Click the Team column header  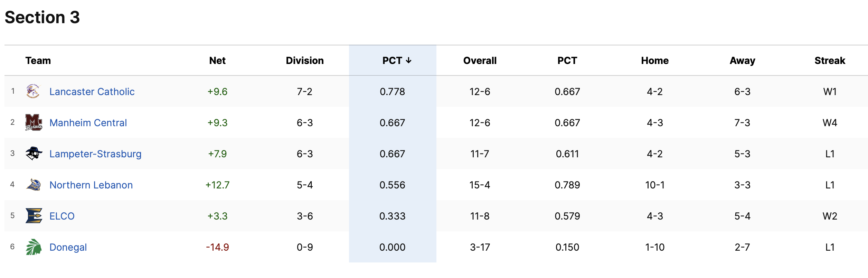click(x=38, y=61)
